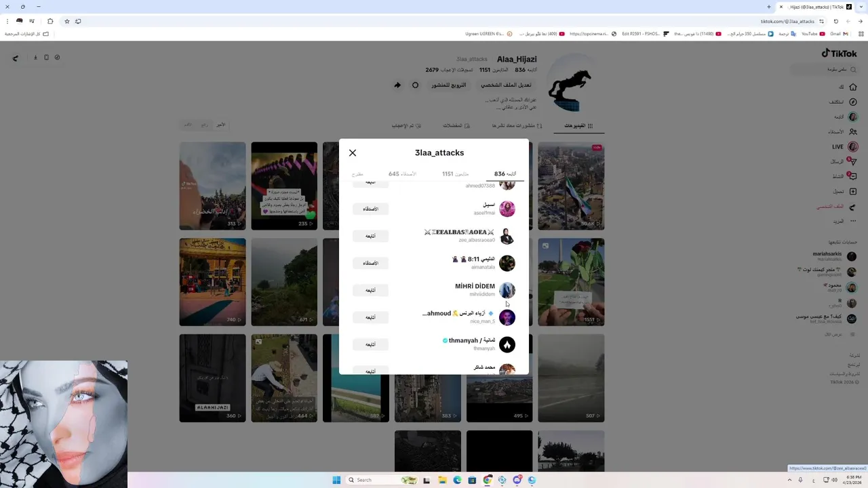Open the video thumbnail with 1551 views
The height and width of the screenshot is (488, 868).
click(571, 282)
